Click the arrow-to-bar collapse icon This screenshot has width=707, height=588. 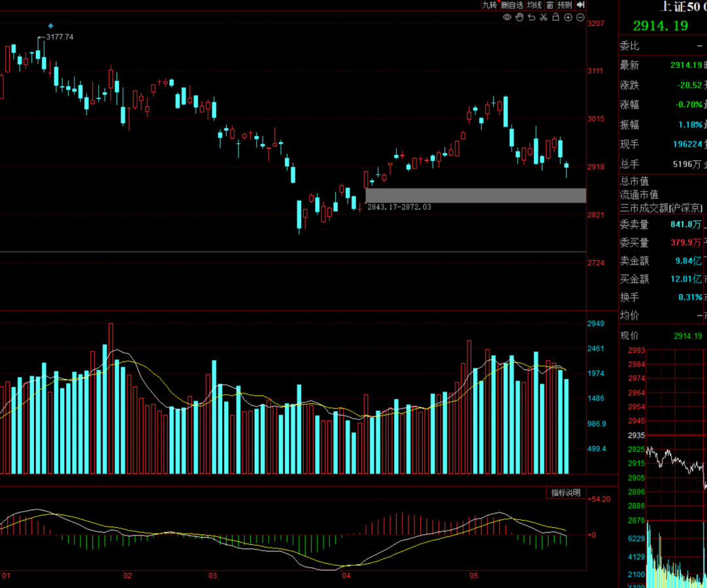pos(581,5)
